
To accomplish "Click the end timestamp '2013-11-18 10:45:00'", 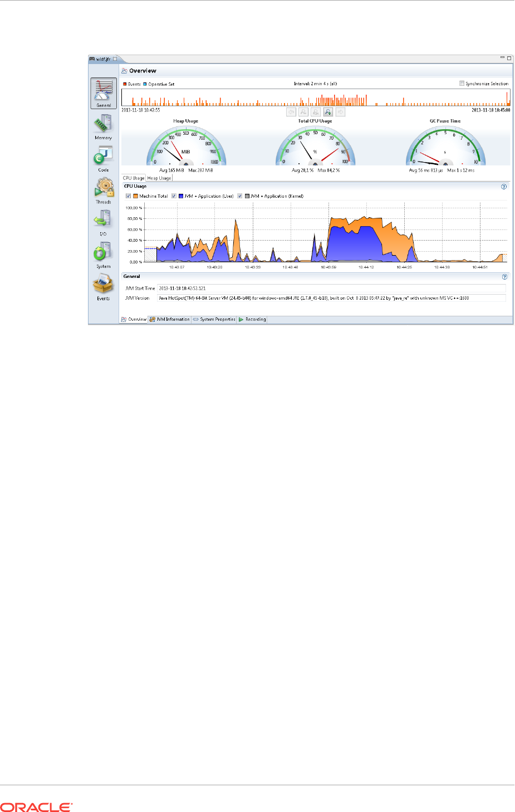I will [491, 110].
